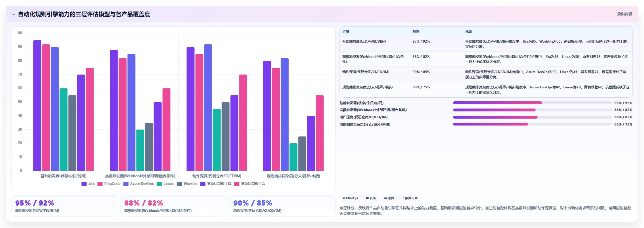Click the title icon beside 自动化规则引擎能力

pyautogui.click(x=14, y=14)
